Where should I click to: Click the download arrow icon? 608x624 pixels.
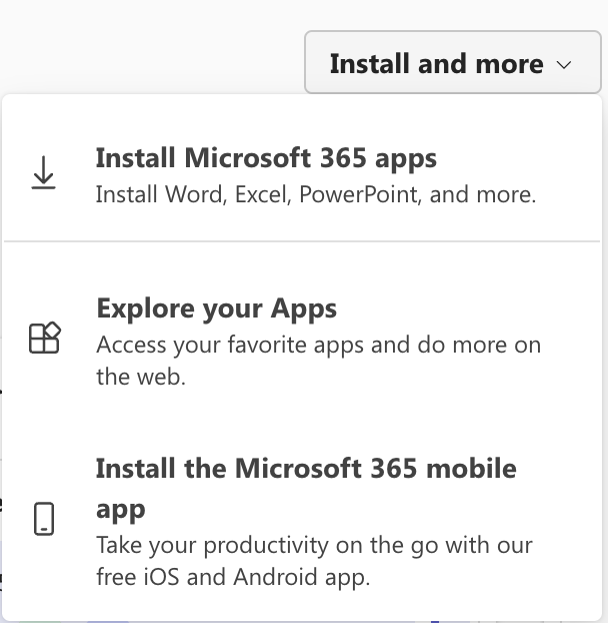click(x=43, y=172)
